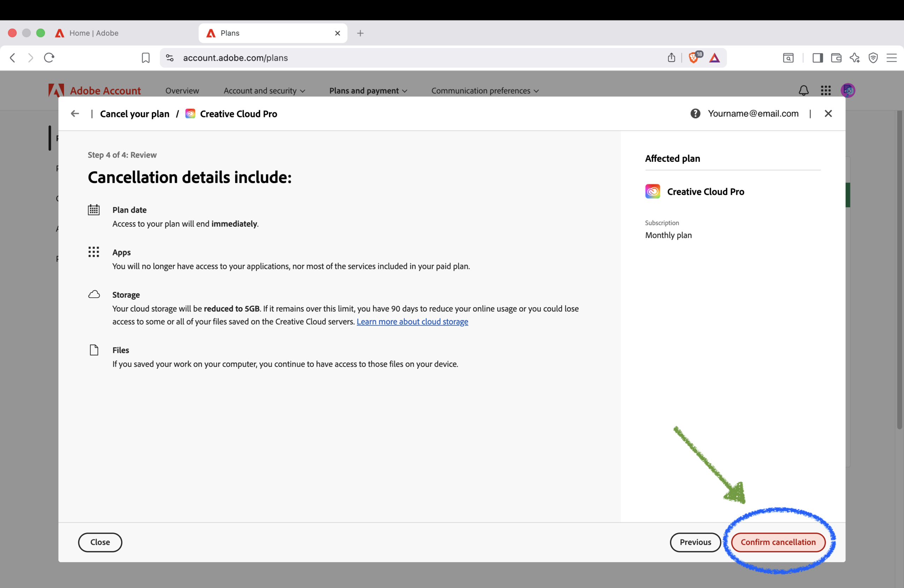The height and width of the screenshot is (588, 904).
Task: Click the Cancel your plan breadcrumb
Action: [135, 114]
